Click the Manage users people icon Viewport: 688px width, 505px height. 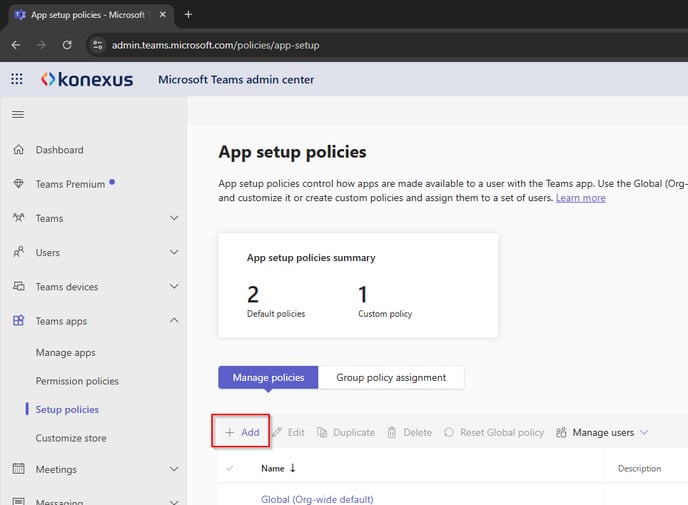click(561, 433)
